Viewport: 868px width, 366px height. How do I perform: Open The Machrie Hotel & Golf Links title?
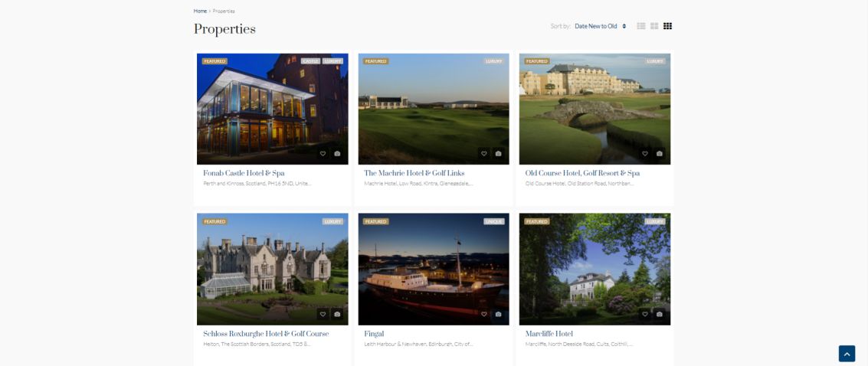(414, 173)
